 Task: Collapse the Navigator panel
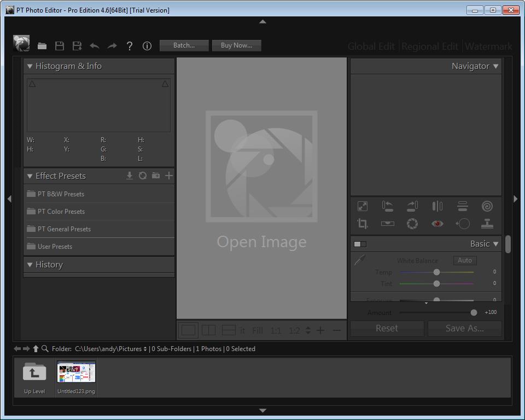click(496, 66)
